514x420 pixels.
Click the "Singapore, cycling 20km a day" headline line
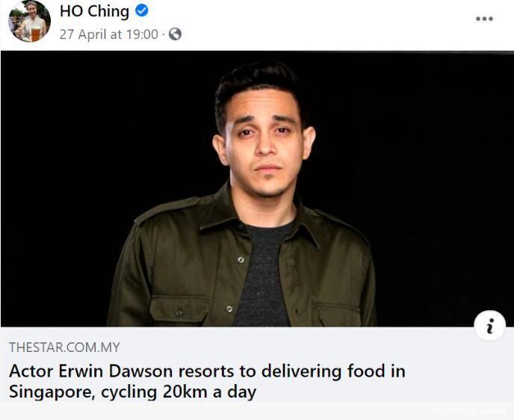click(132, 392)
